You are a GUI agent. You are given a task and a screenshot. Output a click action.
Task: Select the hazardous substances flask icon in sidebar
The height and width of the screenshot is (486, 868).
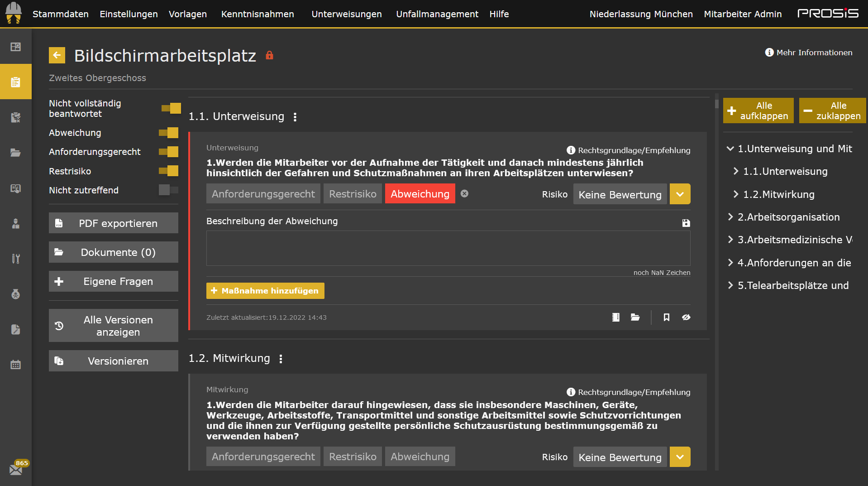15,294
